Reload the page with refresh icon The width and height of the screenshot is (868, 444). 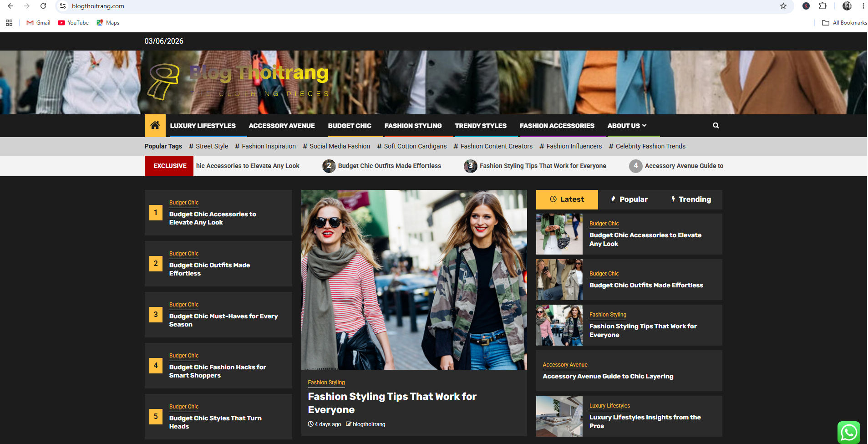(43, 6)
